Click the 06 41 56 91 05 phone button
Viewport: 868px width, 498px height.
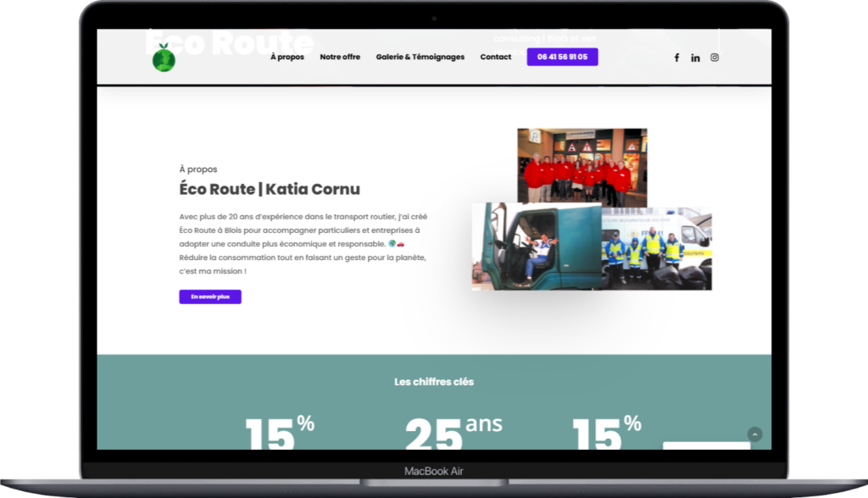[x=562, y=57]
